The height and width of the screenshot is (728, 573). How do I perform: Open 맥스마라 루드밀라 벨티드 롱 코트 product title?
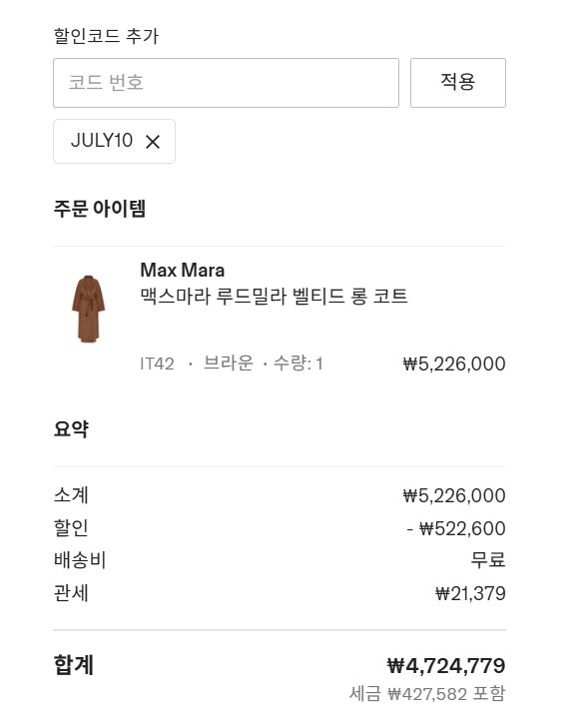coord(274,297)
